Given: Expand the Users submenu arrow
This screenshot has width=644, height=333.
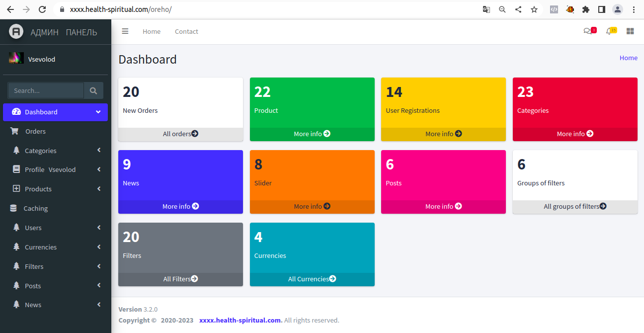Looking at the screenshot, I should 99,228.
